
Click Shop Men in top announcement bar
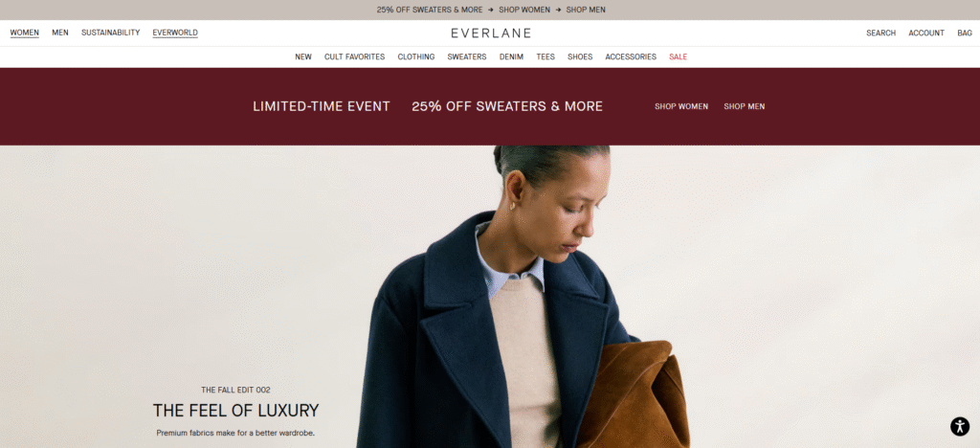pyautogui.click(x=586, y=10)
